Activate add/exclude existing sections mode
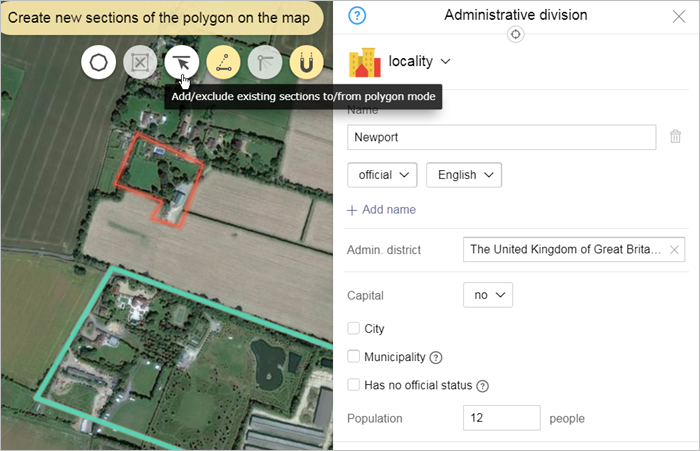The width and height of the screenshot is (700, 451). [x=181, y=63]
